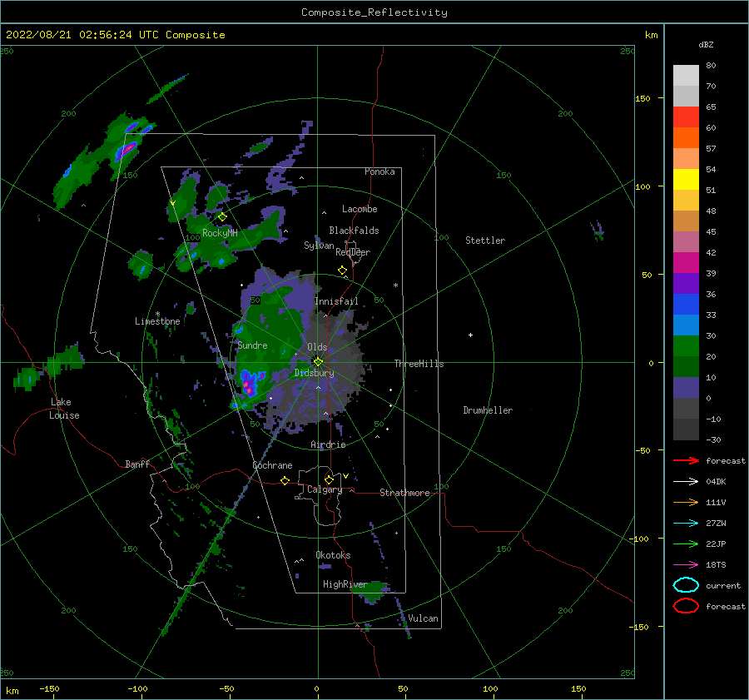749x700 pixels.
Task: Click the Banff label
Action: [137, 464]
